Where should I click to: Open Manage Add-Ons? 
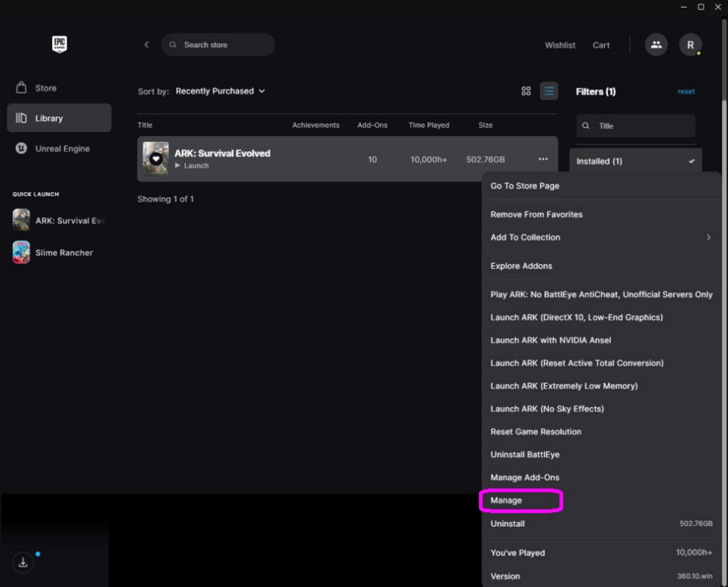[x=601, y=477]
